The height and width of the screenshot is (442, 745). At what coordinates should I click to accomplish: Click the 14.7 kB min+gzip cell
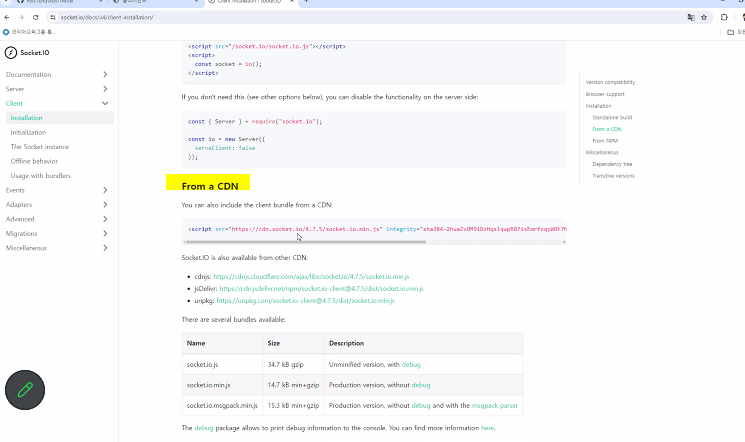pos(293,385)
